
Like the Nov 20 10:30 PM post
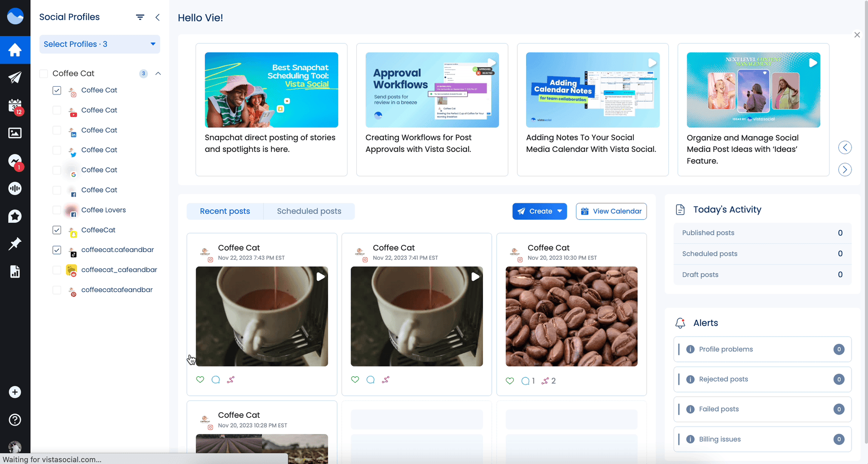click(x=510, y=381)
